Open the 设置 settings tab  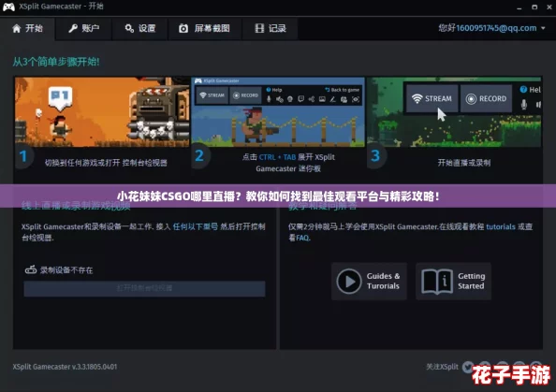[x=140, y=28]
